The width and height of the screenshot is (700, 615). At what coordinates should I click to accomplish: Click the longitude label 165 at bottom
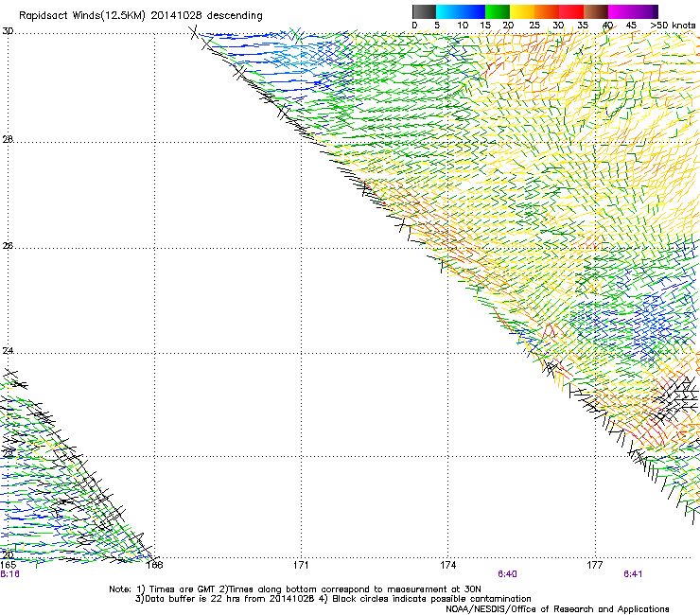click(x=8, y=565)
